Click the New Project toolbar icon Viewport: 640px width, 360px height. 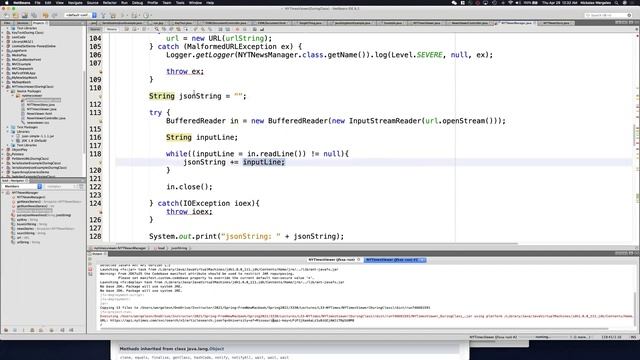(x=16, y=15)
